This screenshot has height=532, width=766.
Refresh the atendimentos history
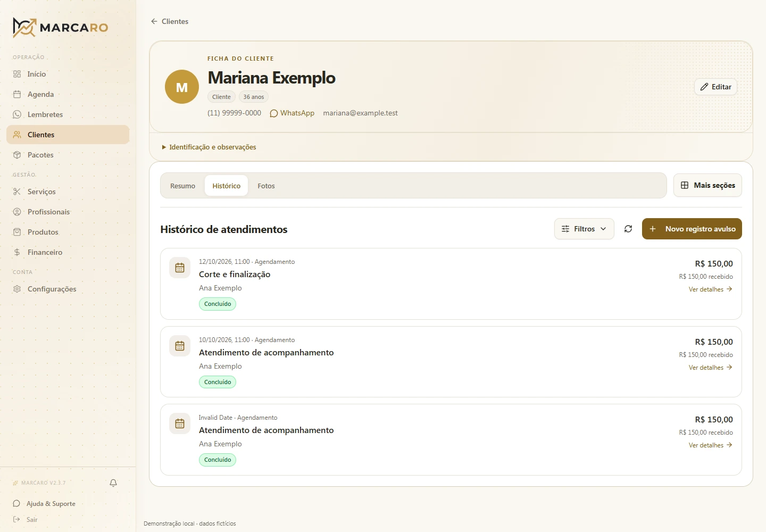point(628,229)
